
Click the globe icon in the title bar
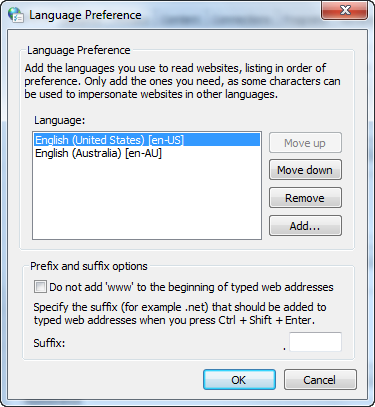click(16, 15)
